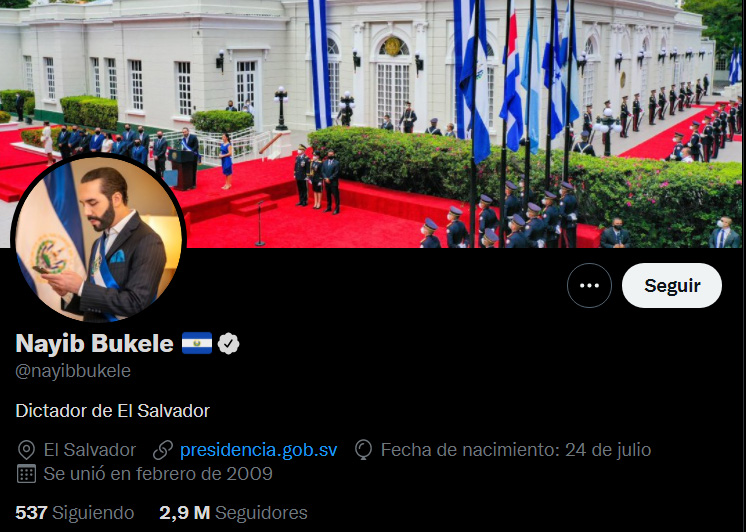Click Fecha de nacimiento: 24 de julio
Viewport: 746px width, 532px height.
516,450
